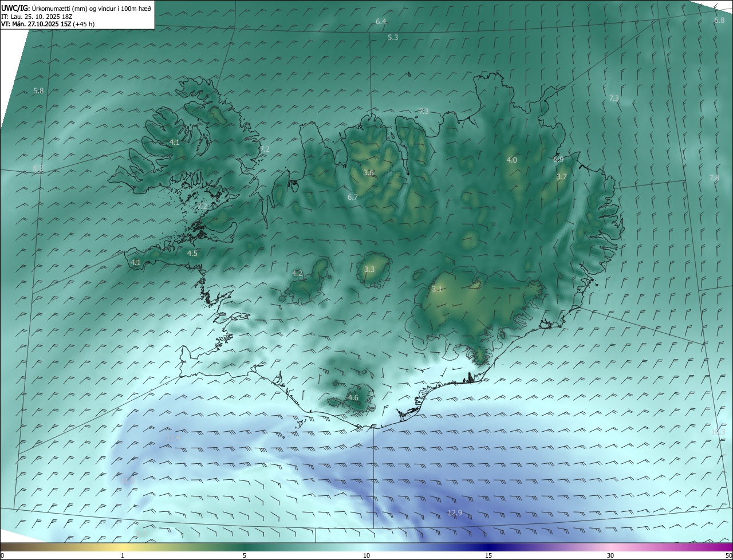Click the color scale tick labeled 0
733x560 pixels.
(x=2, y=555)
